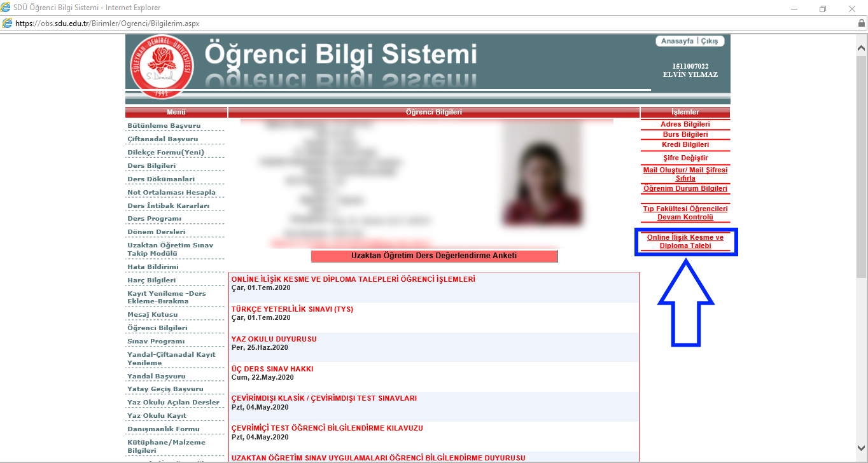Viewport: 868px width, 463px height.
Task: Open Adres Bilgileri in İşlemler panel
Action: [685, 125]
